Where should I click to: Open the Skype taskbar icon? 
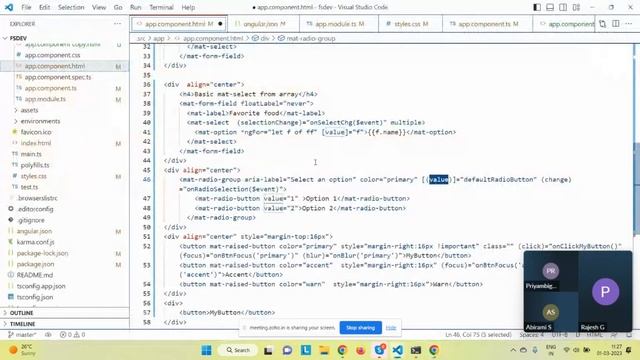380,350
